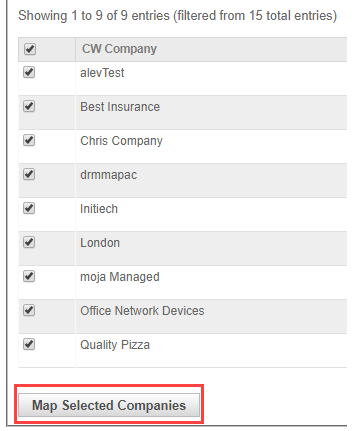This screenshot has height=431, width=360.
Task: Uncheck the alevTest row checkbox
Action: (x=29, y=72)
